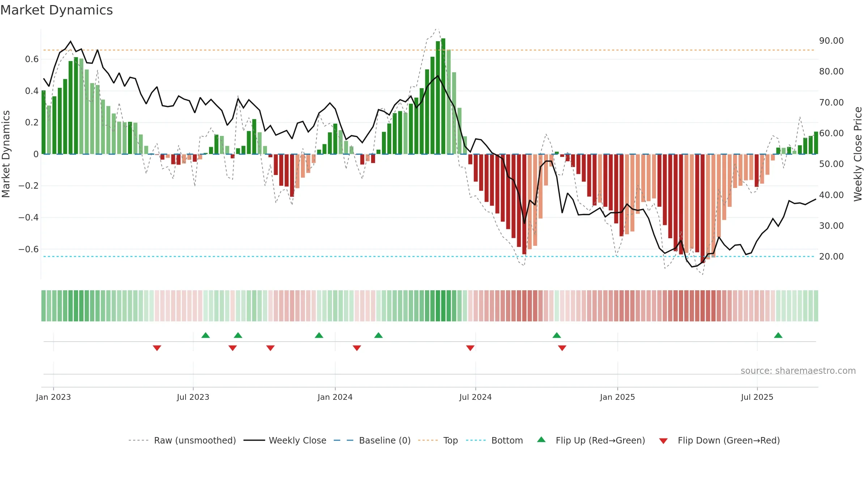Click the tallest dark green bar mid-2024
The height and width of the screenshot is (488, 868).
point(443,96)
